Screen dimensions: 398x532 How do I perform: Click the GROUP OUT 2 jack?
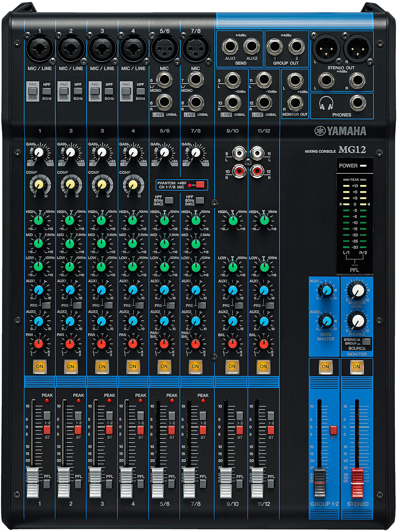coord(296,46)
